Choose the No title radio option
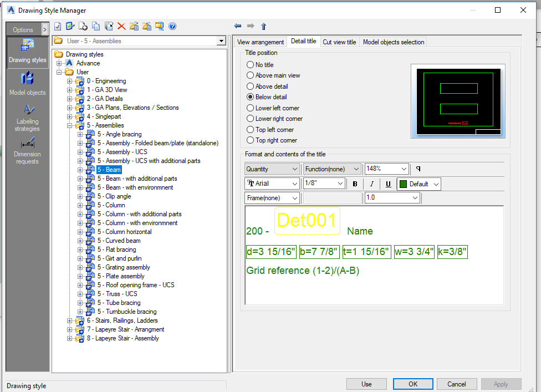Image resolution: width=541 pixels, height=392 pixels. pos(250,64)
